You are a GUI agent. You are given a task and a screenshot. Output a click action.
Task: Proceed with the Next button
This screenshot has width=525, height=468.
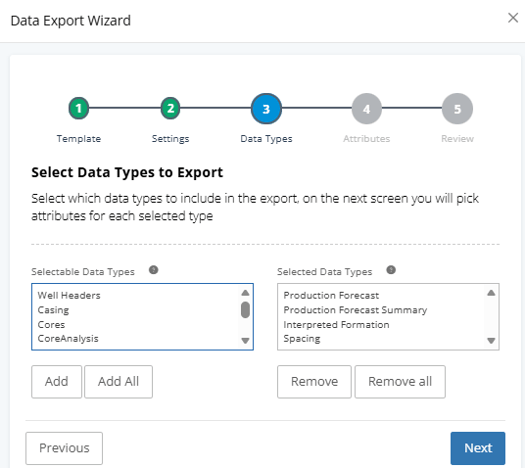(478, 448)
